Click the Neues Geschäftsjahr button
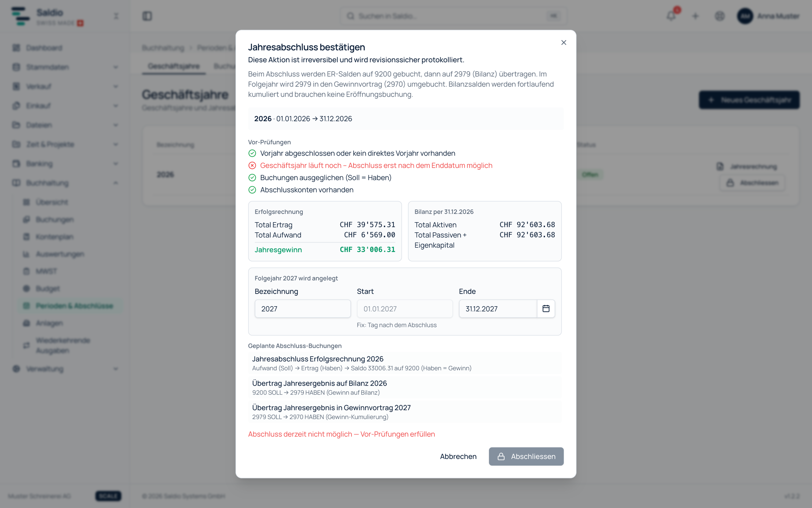The width and height of the screenshot is (812, 508). pos(749,100)
